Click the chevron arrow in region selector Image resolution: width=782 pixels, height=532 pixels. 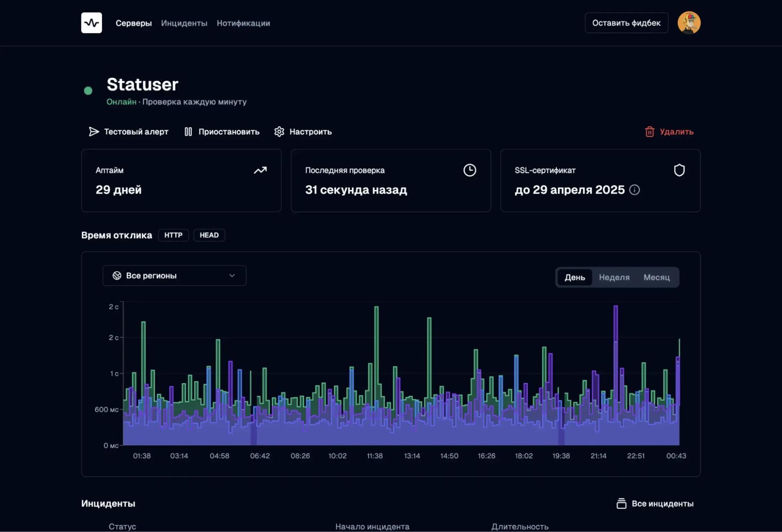(232, 276)
